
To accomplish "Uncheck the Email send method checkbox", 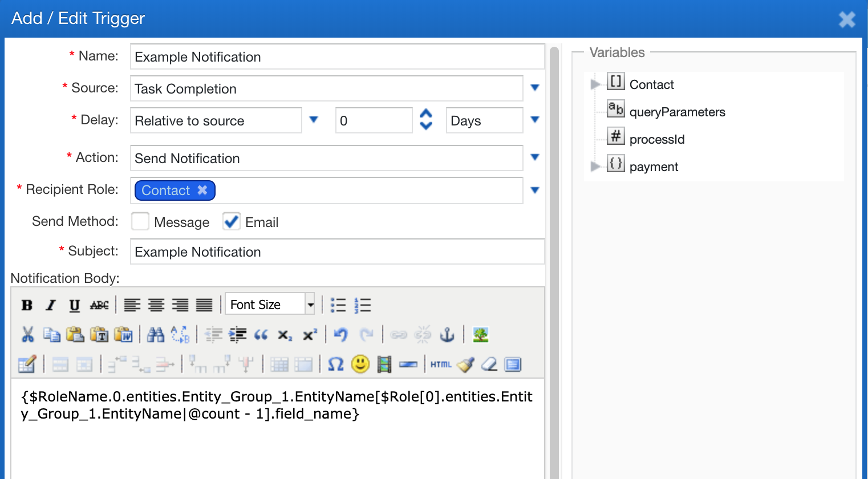I will point(232,222).
